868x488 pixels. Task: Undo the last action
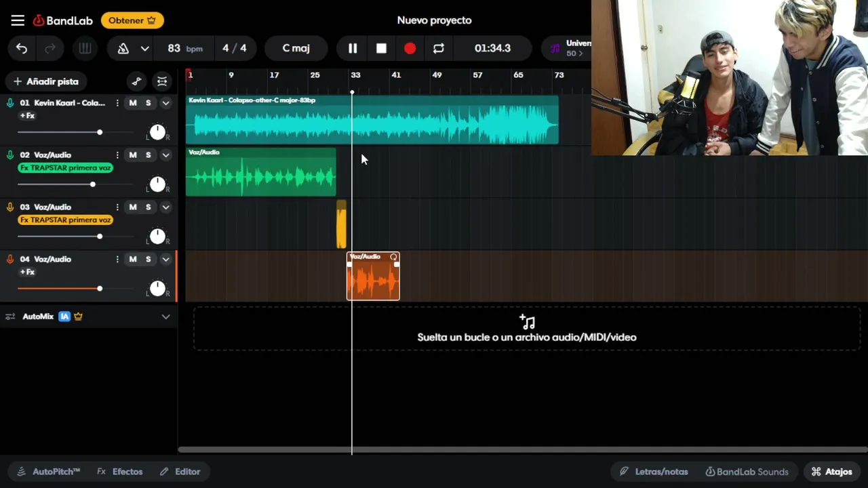[22, 48]
